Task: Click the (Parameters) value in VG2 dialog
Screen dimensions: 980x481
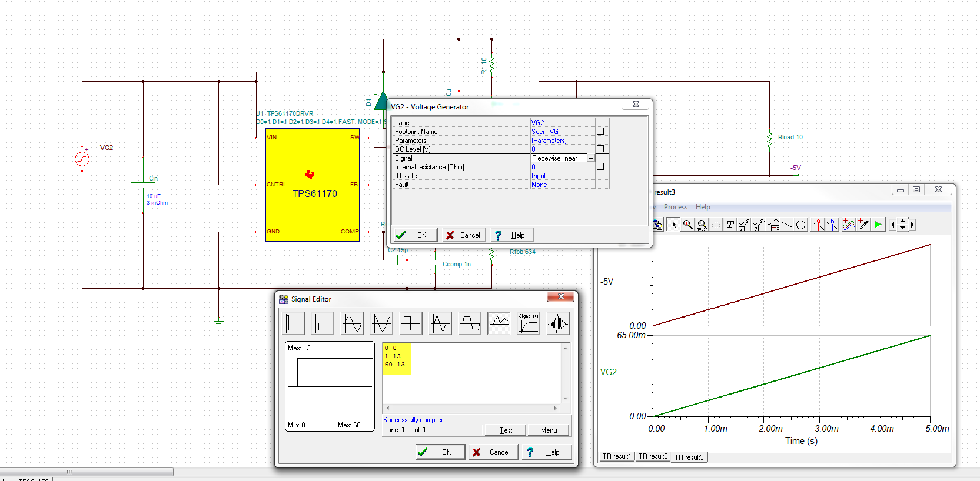Action: [x=549, y=141]
